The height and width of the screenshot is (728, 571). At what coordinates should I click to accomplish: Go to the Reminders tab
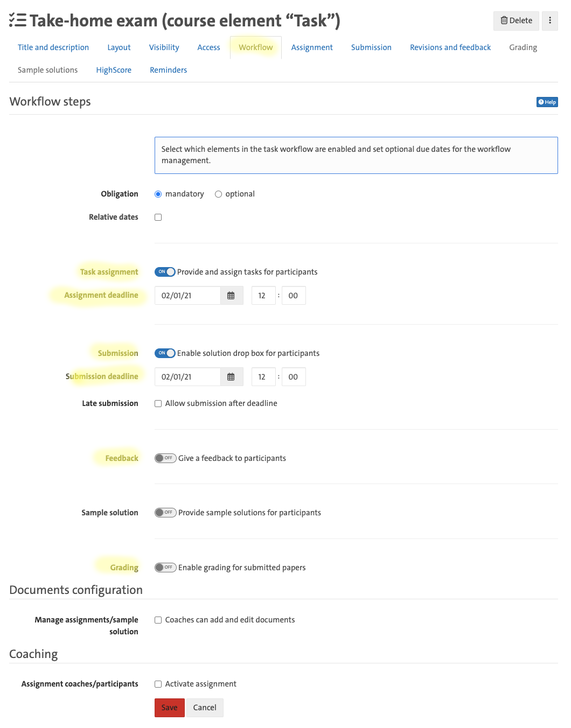click(168, 70)
